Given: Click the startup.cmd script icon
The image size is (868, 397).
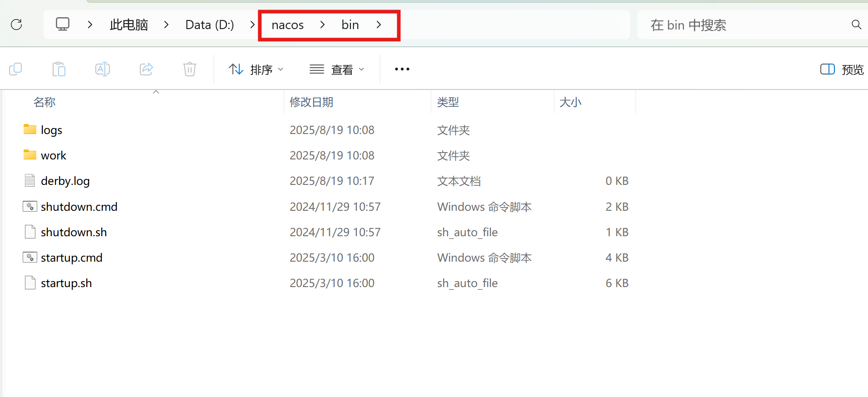Looking at the screenshot, I should (30, 257).
